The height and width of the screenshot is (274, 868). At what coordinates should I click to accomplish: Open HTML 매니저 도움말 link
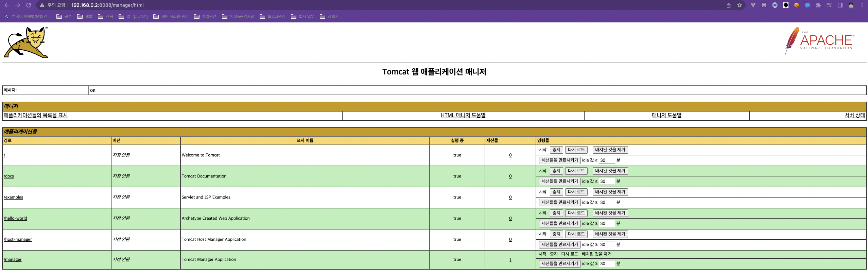pos(463,115)
